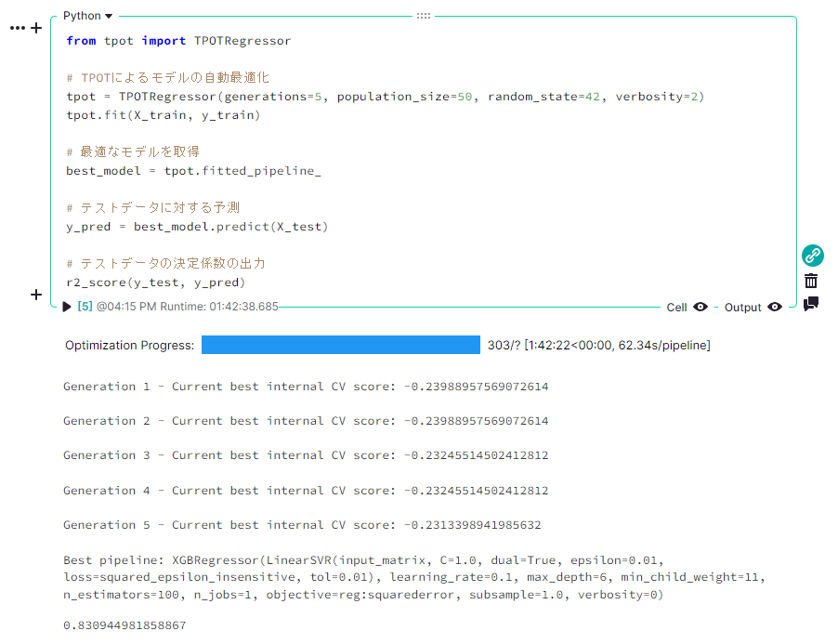The height and width of the screenshot is (644, 838).
Task: Click the blue Optimization Progress bar
Action: tap(340, 345)
